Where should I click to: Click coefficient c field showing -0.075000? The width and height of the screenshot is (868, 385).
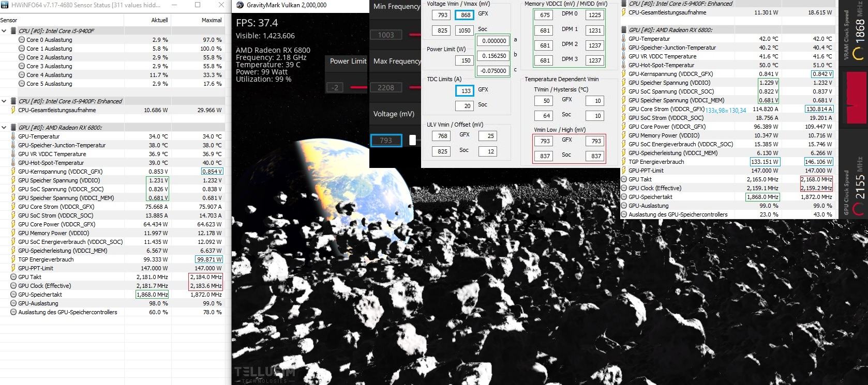pyautogui.click(x=493, y=71)
